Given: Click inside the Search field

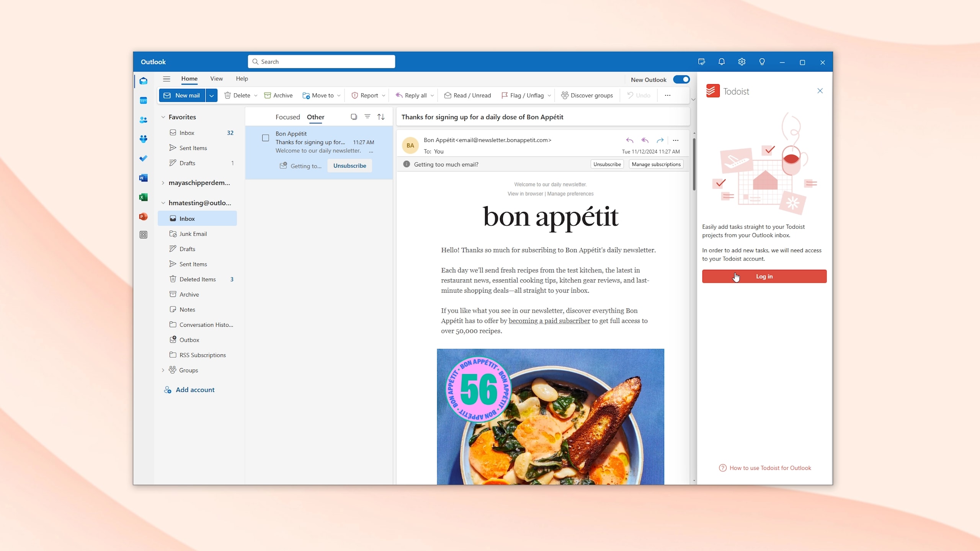Looking at the screenshot, I should tap(321, 62).
